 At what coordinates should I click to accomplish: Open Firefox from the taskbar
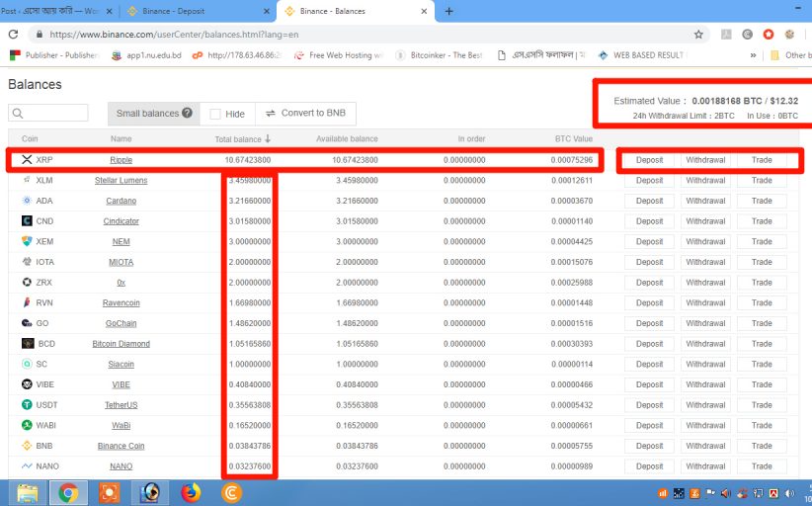191,492
